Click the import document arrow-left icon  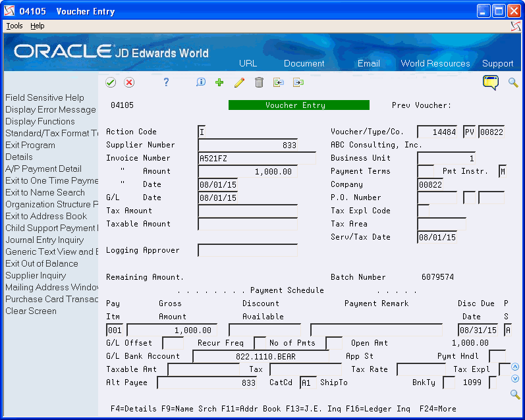(x=278, y=82)
